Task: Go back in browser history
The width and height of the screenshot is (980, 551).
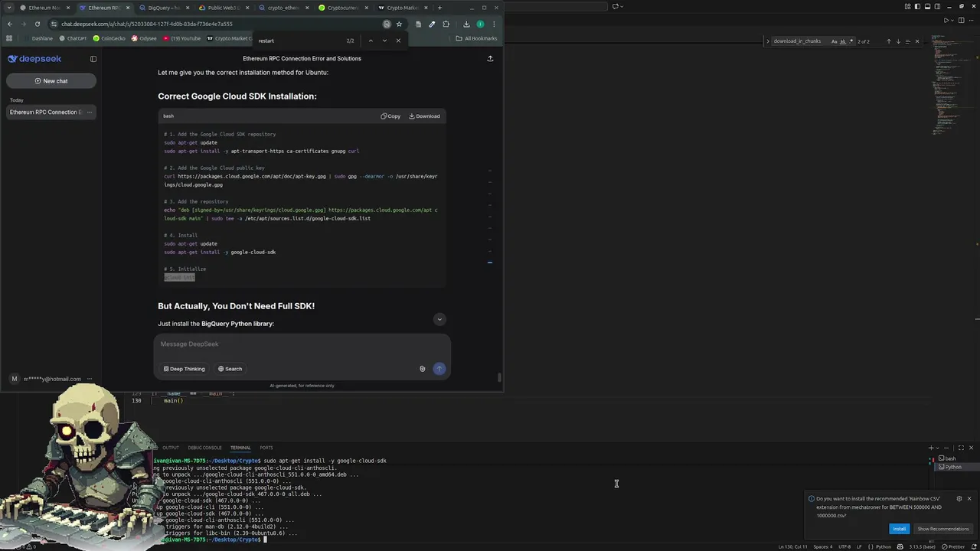Action: click(9, 24)
